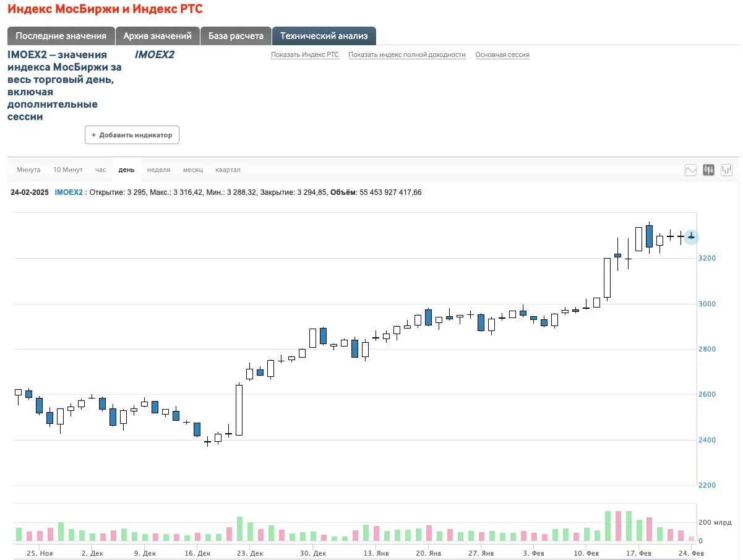Click the IMOEX2 description heading text

click(64, 85)
